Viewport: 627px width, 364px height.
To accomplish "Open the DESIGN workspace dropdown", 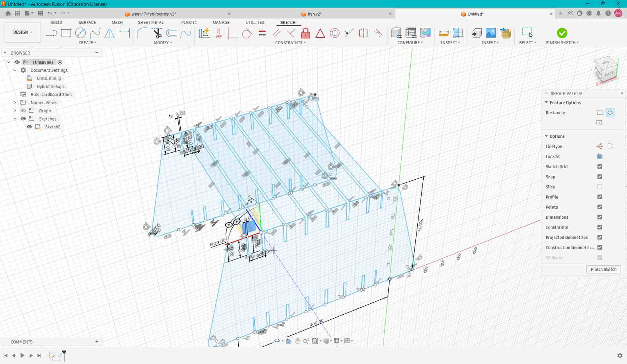I will [x=22, y=32].
